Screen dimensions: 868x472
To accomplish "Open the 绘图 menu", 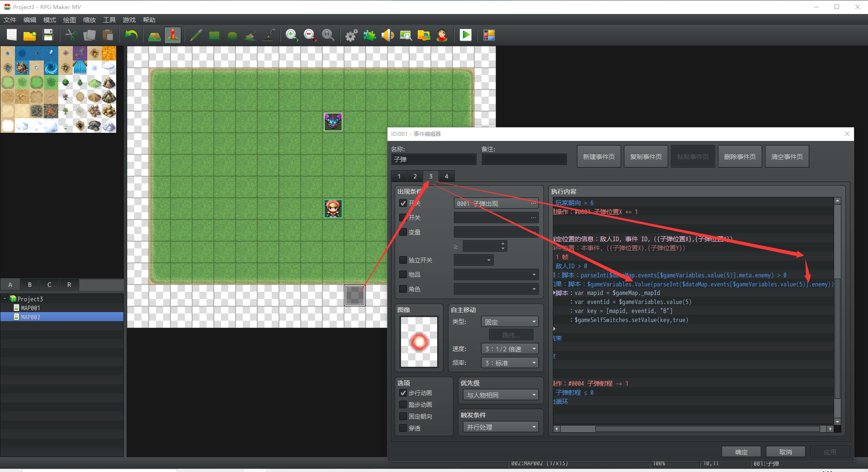I will point(70,20).
